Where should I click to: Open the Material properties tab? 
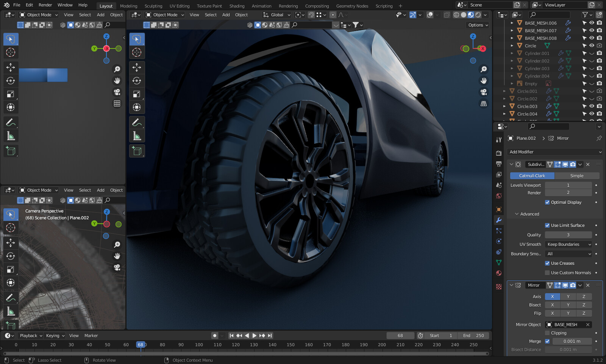pyautogui.click(x=499, y=273)
